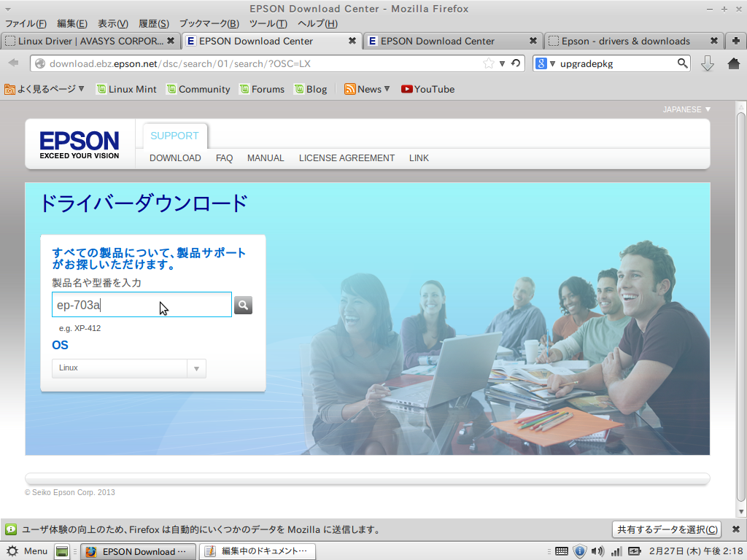The image size is (747, 560).
Task: Open the 履歴 menu
Action: (154, 23)
